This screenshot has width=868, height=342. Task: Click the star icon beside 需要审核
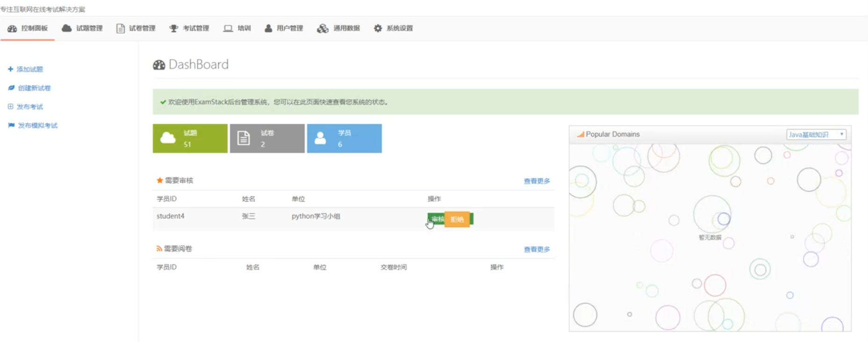pos(159,180)
